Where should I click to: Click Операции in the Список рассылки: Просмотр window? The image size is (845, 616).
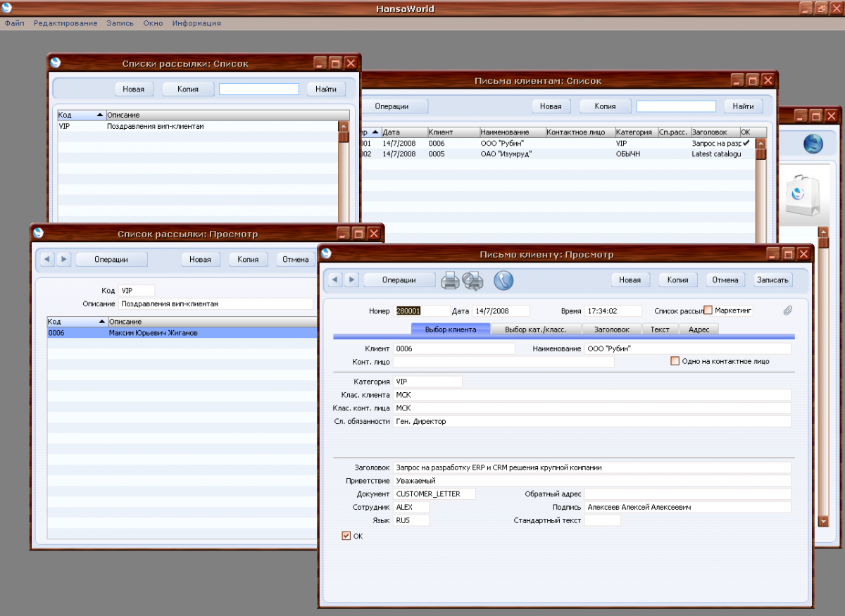111,259
